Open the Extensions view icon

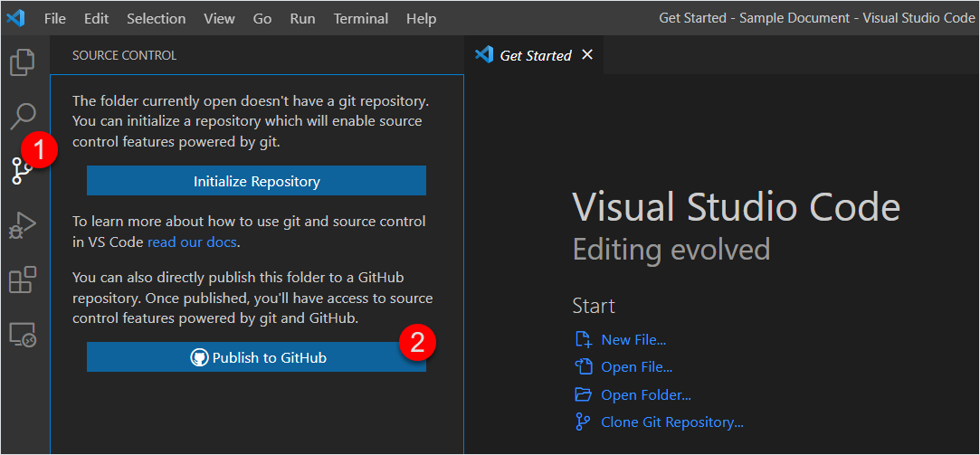pos(24,280)
